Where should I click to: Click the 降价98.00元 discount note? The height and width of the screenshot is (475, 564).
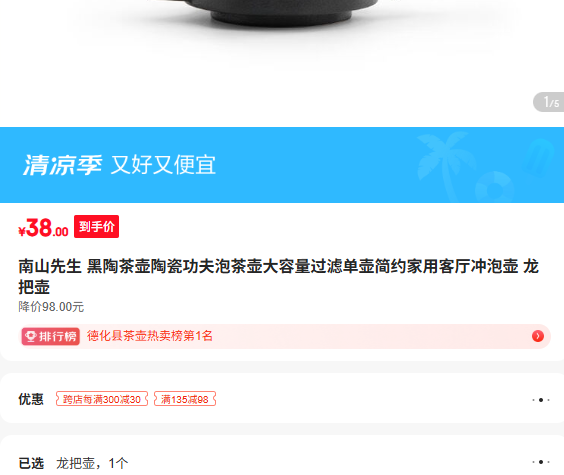[x=51, y=307]
